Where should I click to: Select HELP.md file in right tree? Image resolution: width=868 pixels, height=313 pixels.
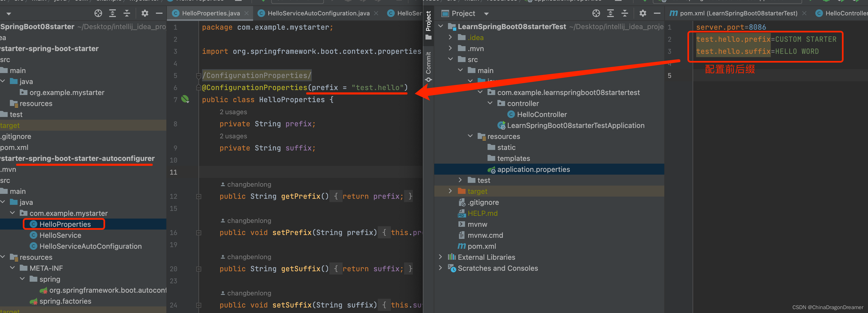[x=478, y=213]
